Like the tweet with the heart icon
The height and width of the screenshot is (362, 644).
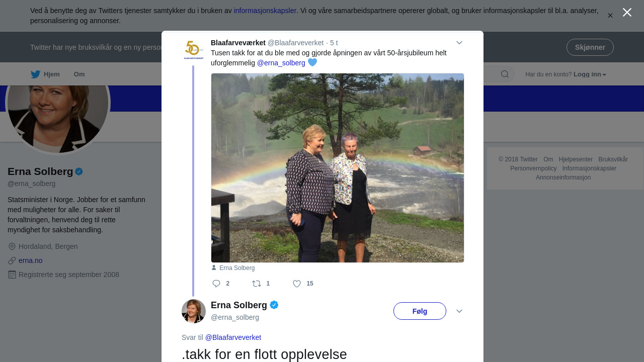coord(297,284)
